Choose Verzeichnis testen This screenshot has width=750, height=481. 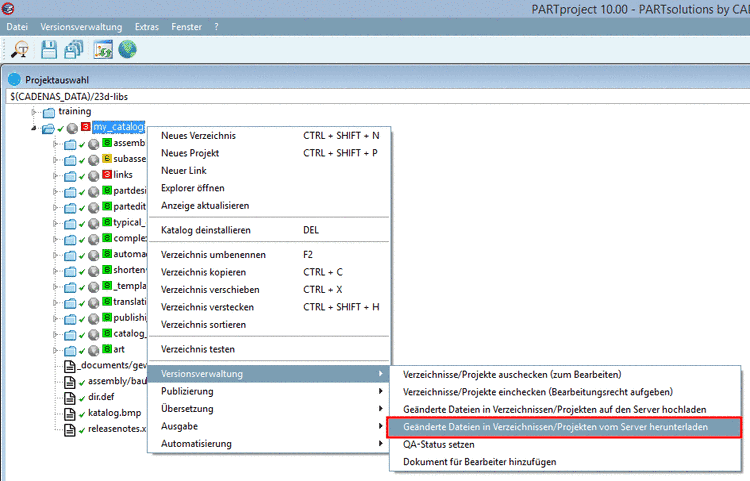pos(269,349)
